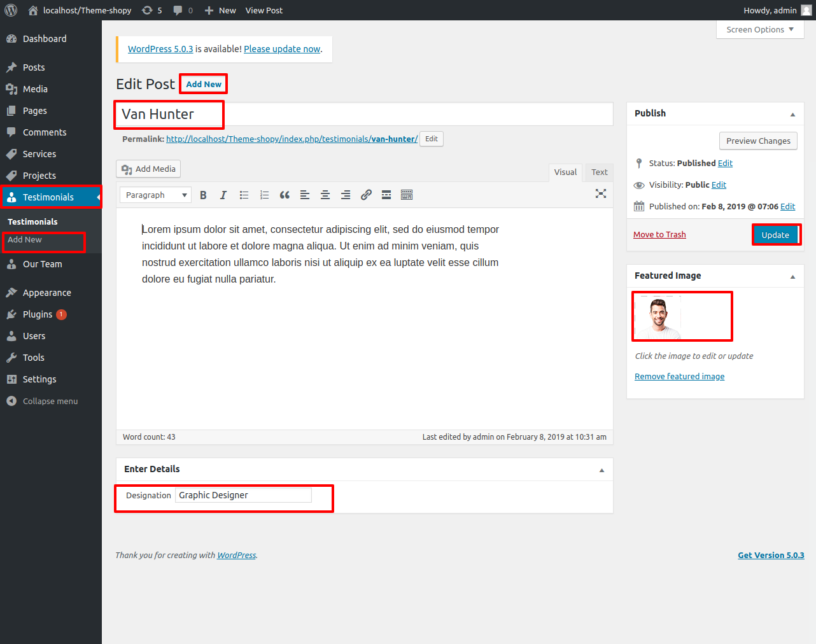The height and width of the screenshot is (644, 816).
Task: Center align the text
Action: click(325, 195)
